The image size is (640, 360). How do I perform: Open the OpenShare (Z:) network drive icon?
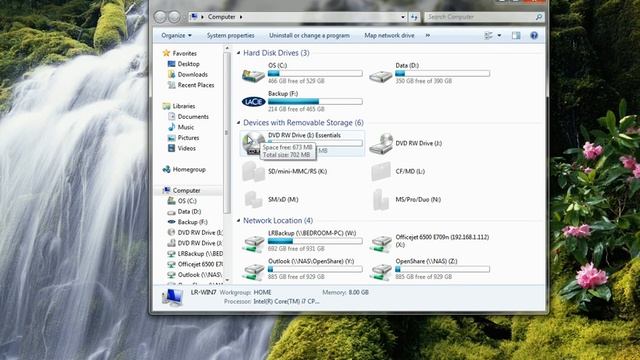pos(381,272)
